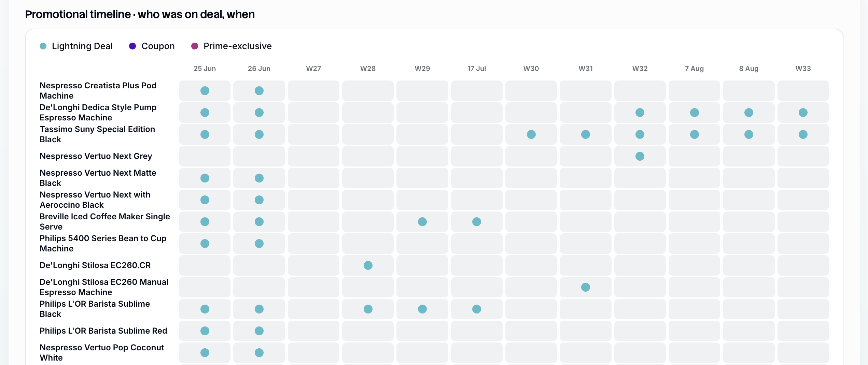Select Nespresso Creatista Plus deal on 25 Jun
The width and height of the screenshot is (868, 365).
[x=205, y=91]
